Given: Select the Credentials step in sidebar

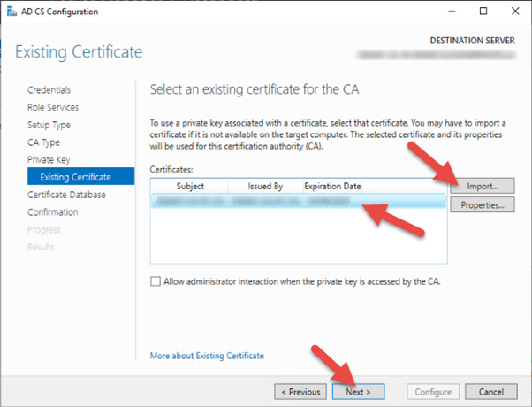Looking at the screenshot, I should (49, 90).
